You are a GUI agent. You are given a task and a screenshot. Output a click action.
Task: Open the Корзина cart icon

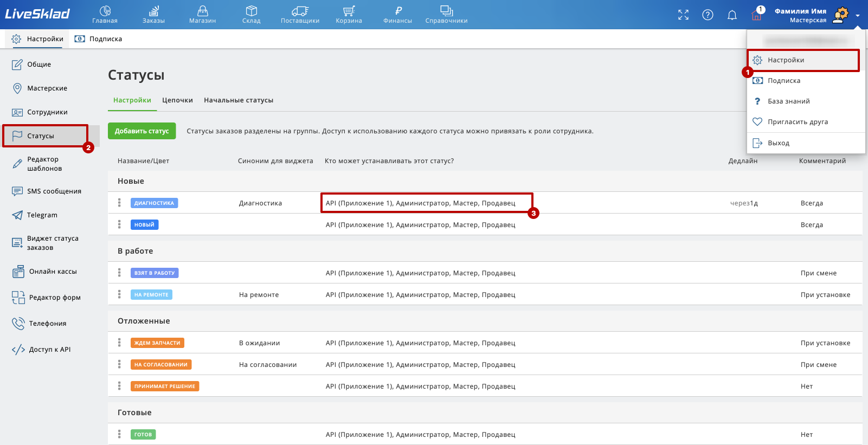point(349,11)
